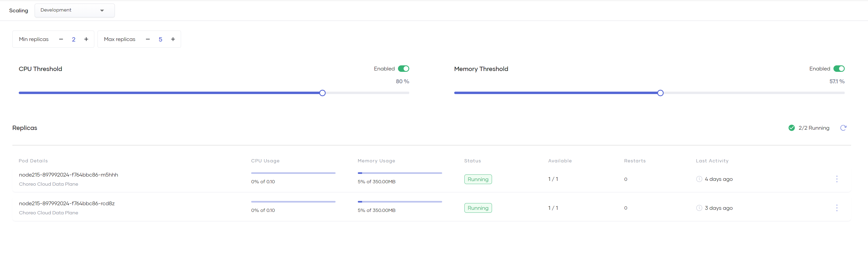The width and height of the screenshot is (868, 254).
Task: Increase Min replicas with plus icon
Action: point(86,39)
